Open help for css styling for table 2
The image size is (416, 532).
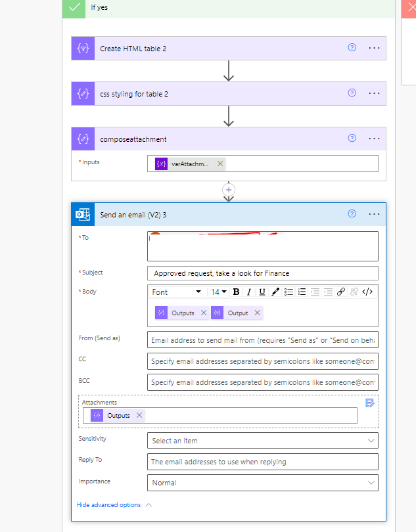352,93
